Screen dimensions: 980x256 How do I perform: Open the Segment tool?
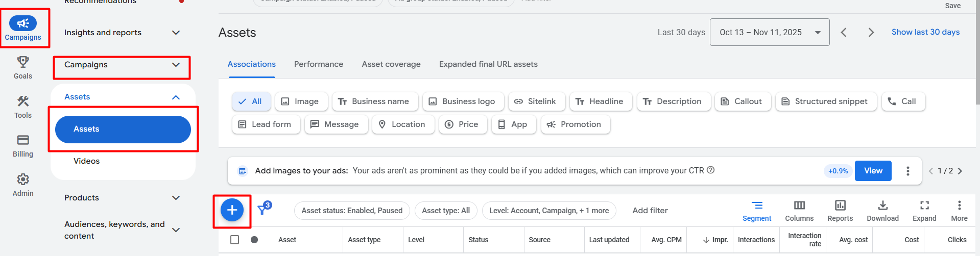point(757,211)
